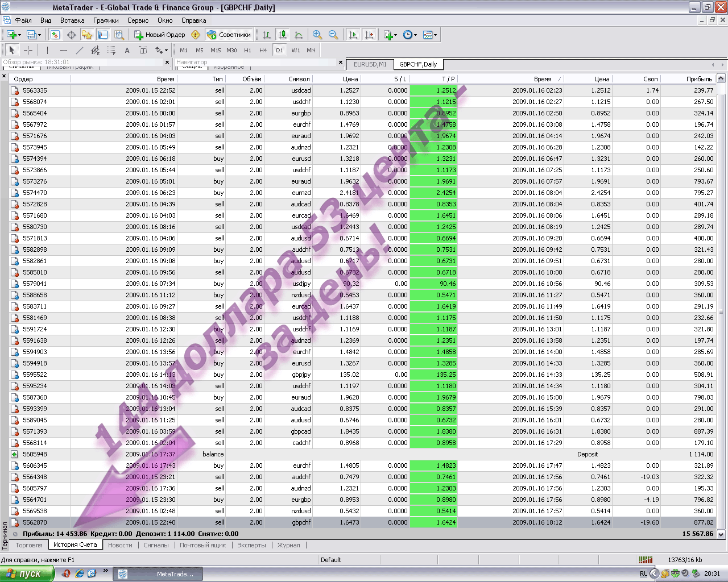The image size is (728, 582).
Task: Click the Новый Ордер button
Action: [160, 35]
